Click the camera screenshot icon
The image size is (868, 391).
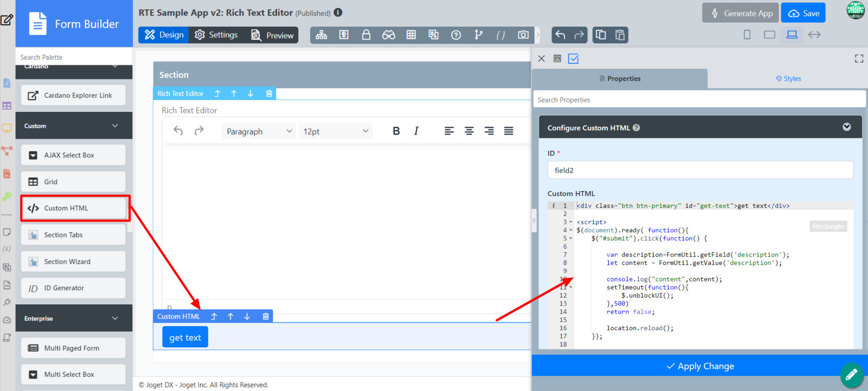(523, 35)
